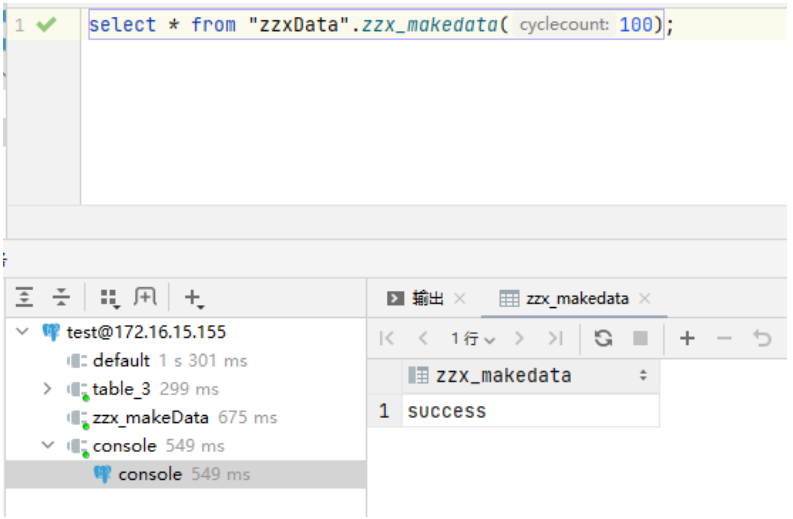Select the zzx_makeData session in tree

click(x=150, y=417)
